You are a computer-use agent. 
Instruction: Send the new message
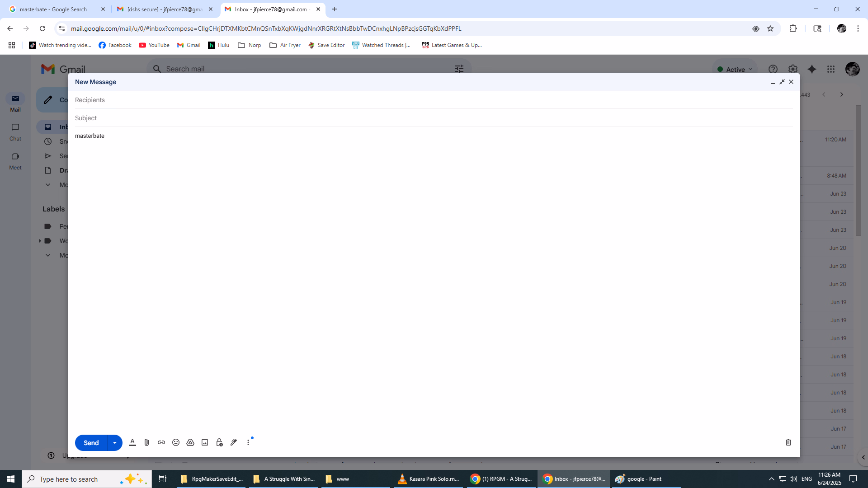point(91,443)
